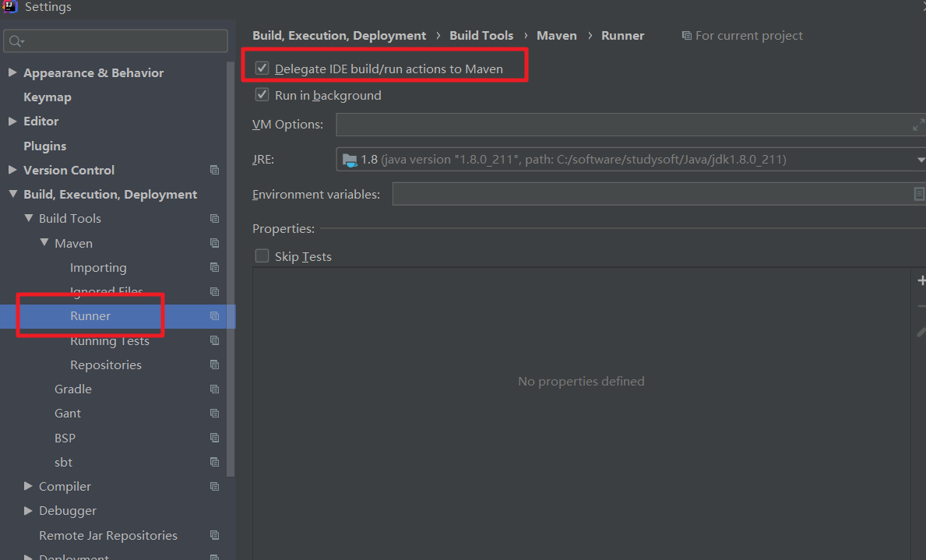The width and height of the screenshot is (926, 560).
Task: Click the Maven breadcrumb
Action: 556,35
